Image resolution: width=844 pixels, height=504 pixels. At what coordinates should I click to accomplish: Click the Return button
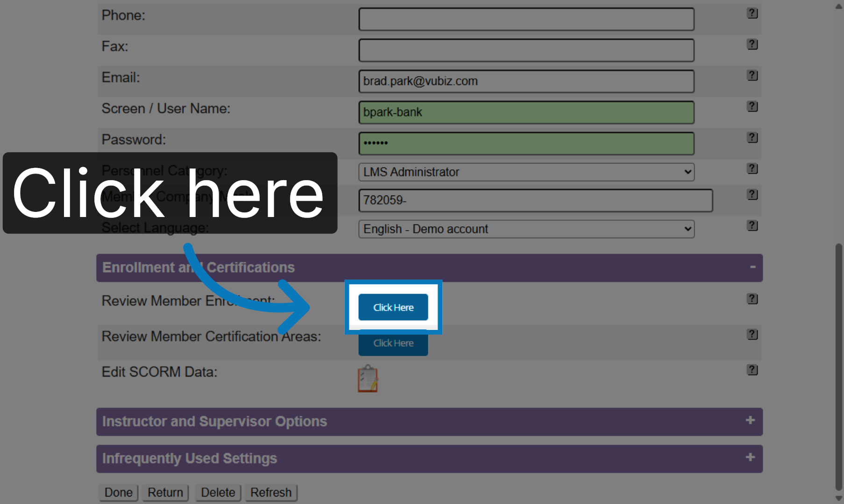click(x=165, y=493)
